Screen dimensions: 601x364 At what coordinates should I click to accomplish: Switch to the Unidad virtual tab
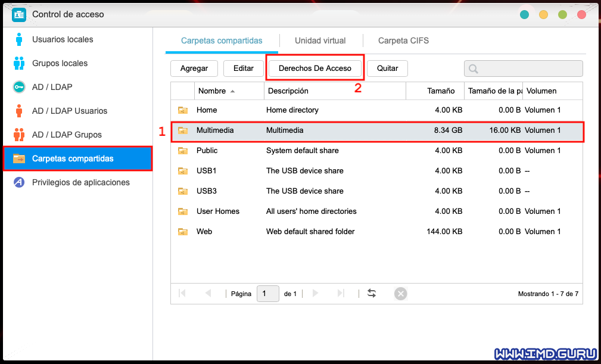[320, 41]
